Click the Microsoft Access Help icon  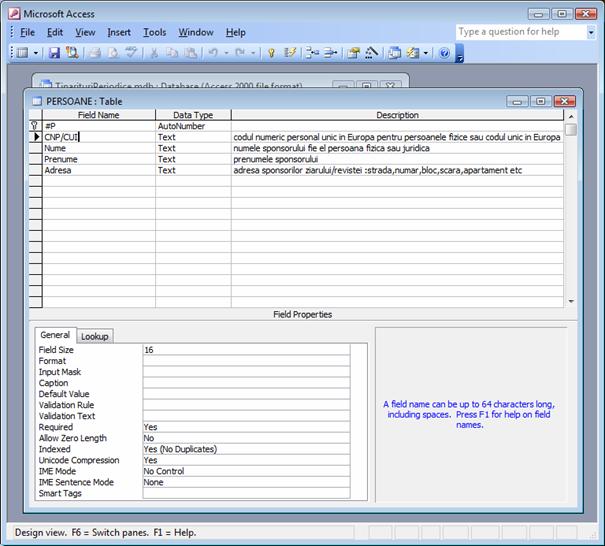444,53
